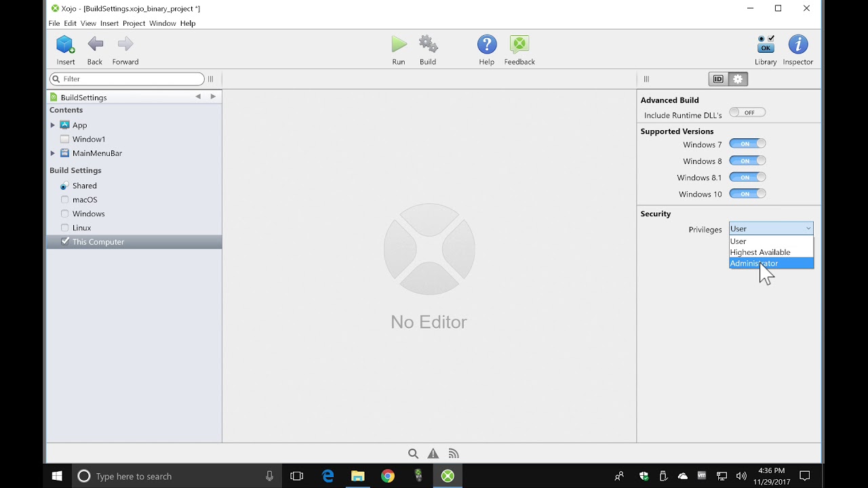
Task: Click the navigator history left arrow
Action: pos(198,97)
